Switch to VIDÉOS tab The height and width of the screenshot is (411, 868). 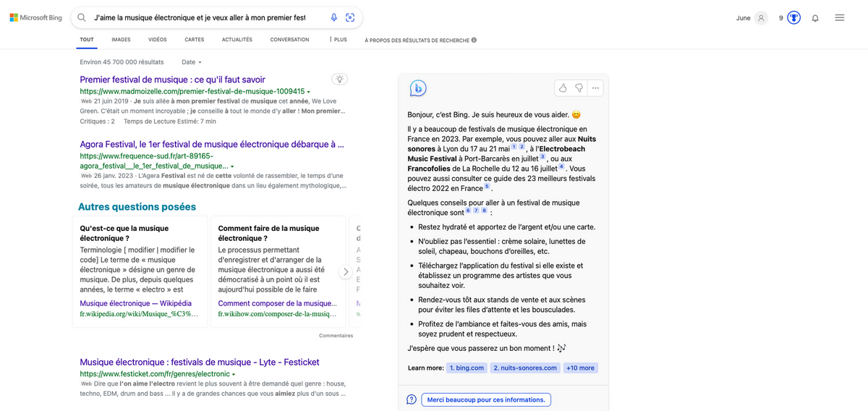157,40
